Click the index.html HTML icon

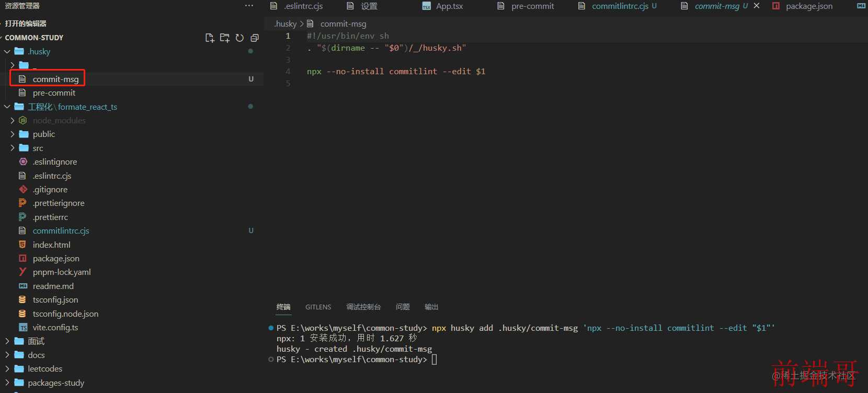point(22,245)
